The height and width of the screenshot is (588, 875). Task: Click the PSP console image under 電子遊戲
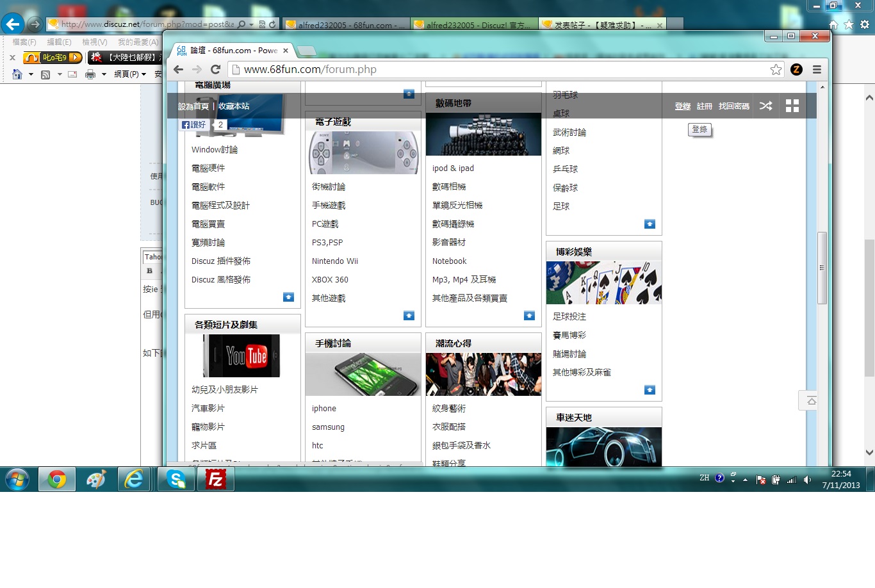[x=363, y=152]
